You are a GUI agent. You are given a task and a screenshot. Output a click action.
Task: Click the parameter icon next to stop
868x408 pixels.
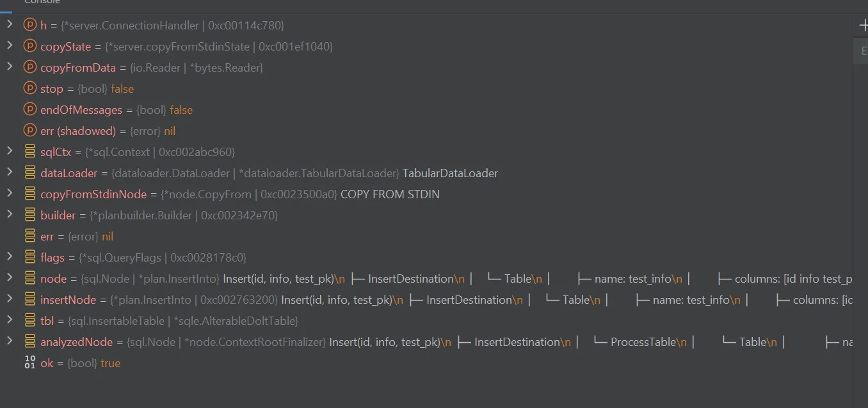tap(30, 88)
